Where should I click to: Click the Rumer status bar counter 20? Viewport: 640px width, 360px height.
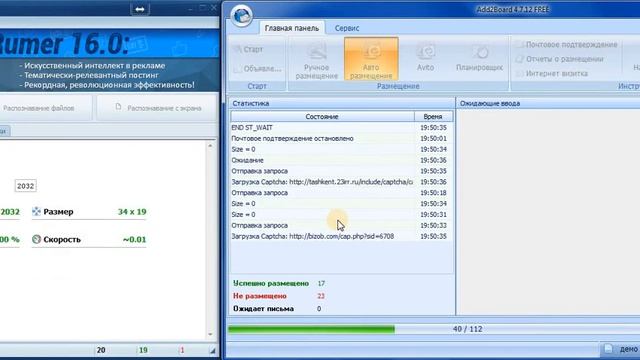click(101, 350)
